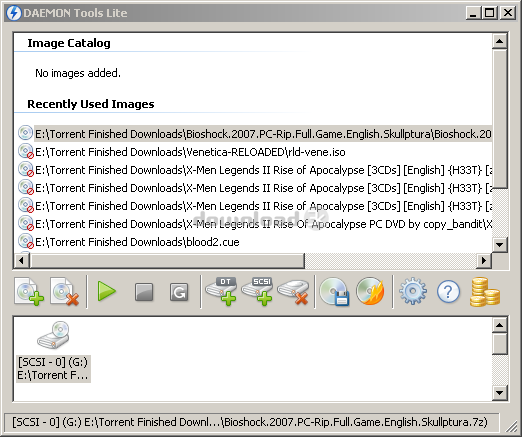Click the gold coins license icon

[x=485, y=292]
